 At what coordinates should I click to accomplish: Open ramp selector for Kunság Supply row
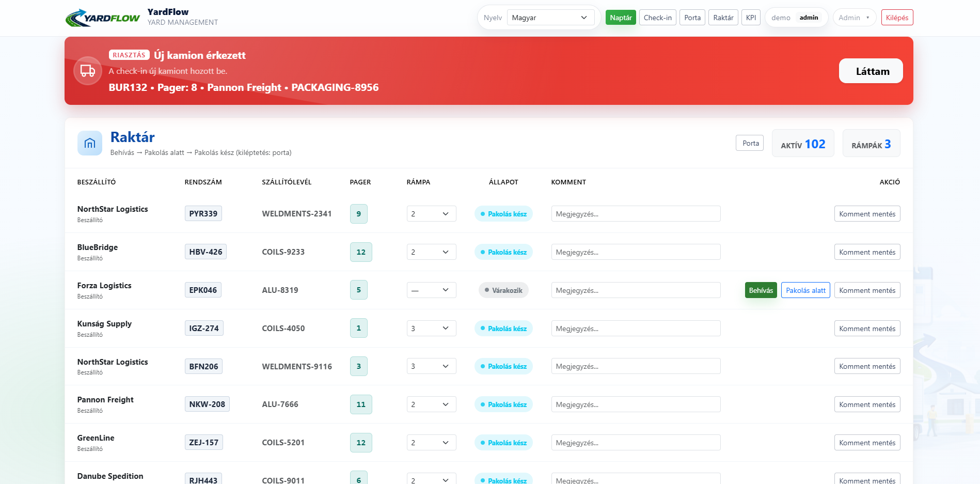(x=431, y=329)
